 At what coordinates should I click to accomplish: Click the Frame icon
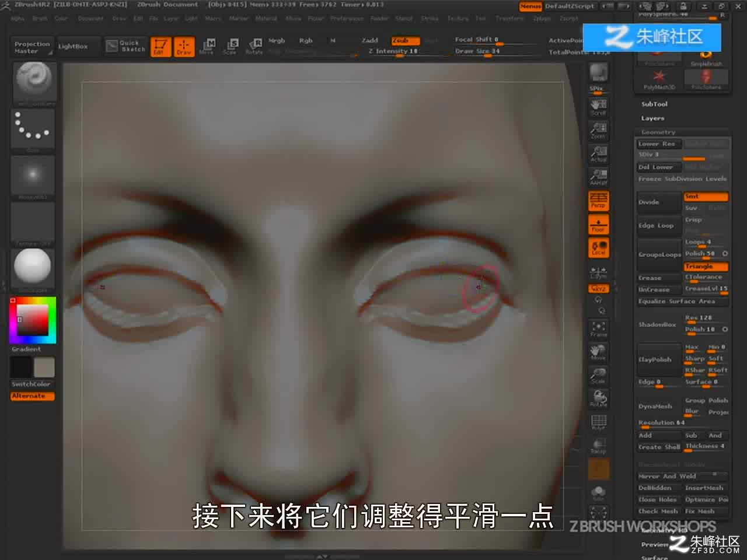click(599, 328)
